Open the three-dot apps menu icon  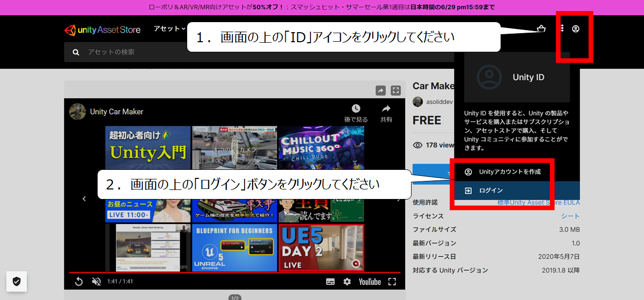[562, 29]
